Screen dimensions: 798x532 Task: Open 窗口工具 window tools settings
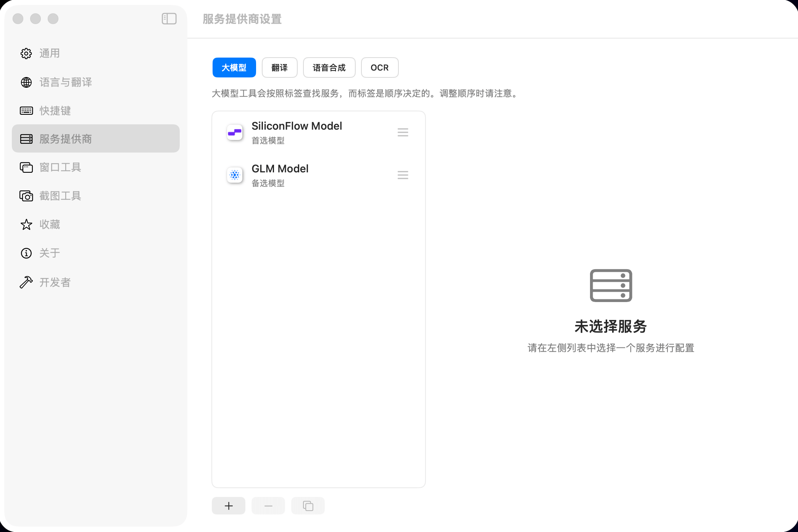tap(60, 167)
